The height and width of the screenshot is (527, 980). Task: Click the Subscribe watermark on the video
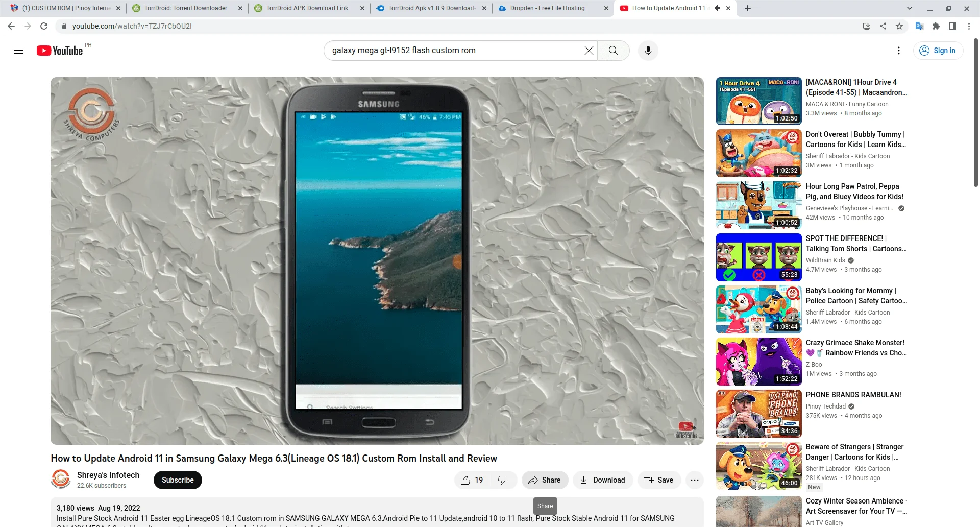point(686,430)
